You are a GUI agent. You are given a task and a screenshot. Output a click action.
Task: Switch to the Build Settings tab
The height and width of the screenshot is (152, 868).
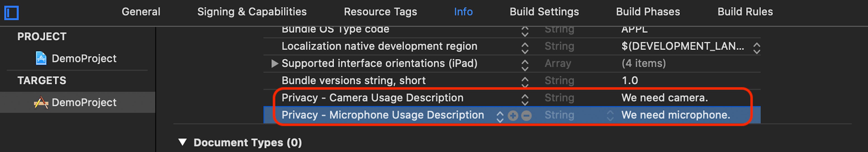tap(544, 12)
